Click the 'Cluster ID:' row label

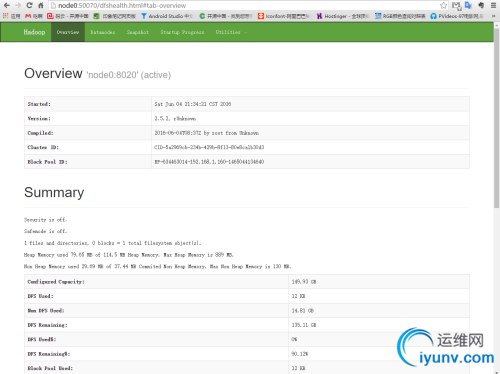coord(43,147)
